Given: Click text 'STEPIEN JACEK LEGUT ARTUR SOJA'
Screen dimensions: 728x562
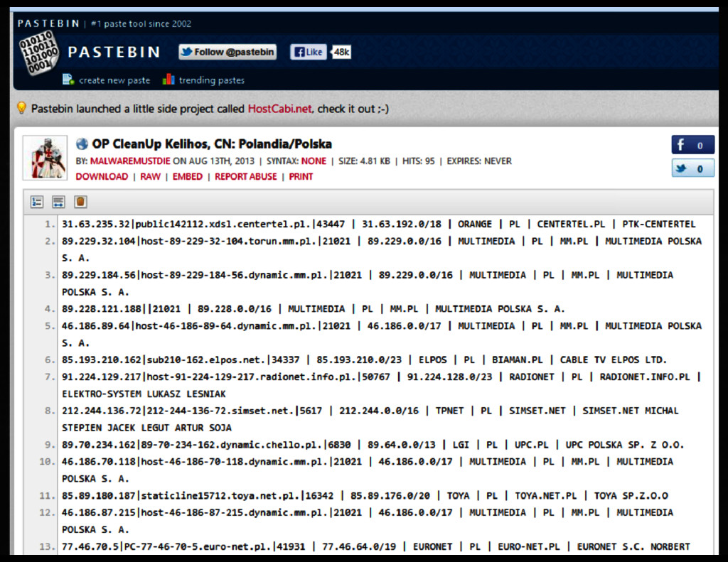Looking at the screenshot, I should tap(146, 428).
